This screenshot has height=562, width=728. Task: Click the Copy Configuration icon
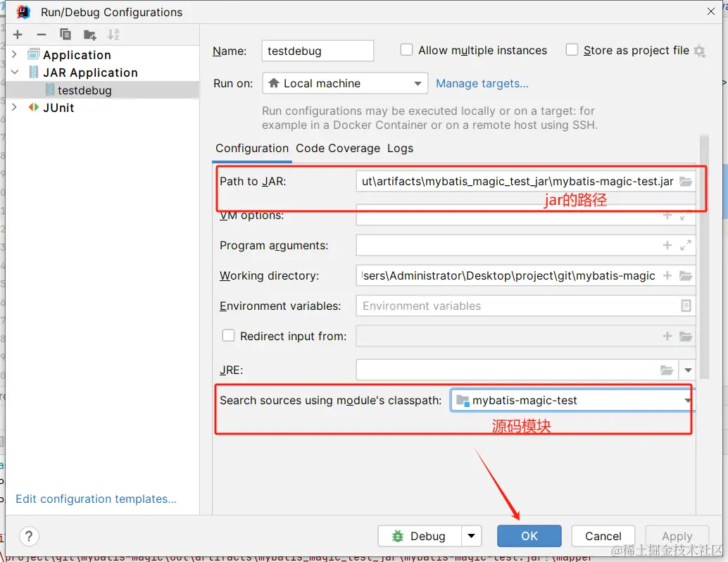coord(65,35)
